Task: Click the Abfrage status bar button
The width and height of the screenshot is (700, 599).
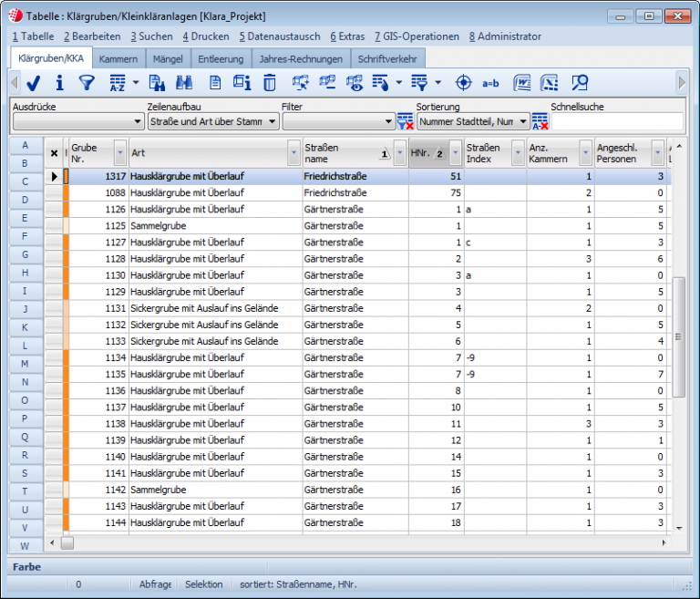Action: tap(155, 584)
